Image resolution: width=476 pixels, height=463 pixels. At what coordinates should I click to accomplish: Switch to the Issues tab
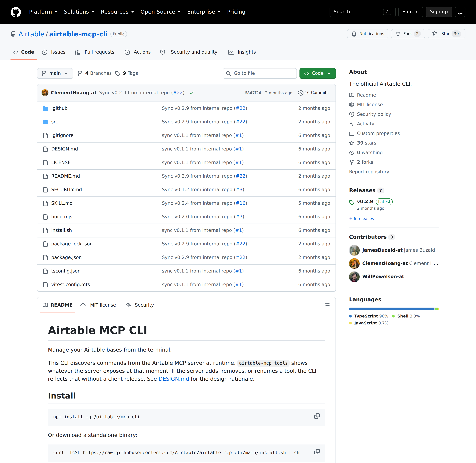pos(54,52)
